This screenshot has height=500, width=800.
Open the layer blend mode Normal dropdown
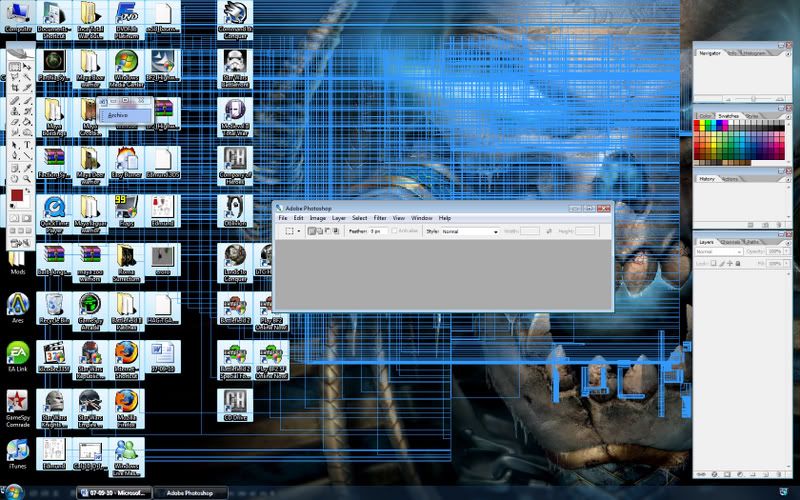point(718,252)
